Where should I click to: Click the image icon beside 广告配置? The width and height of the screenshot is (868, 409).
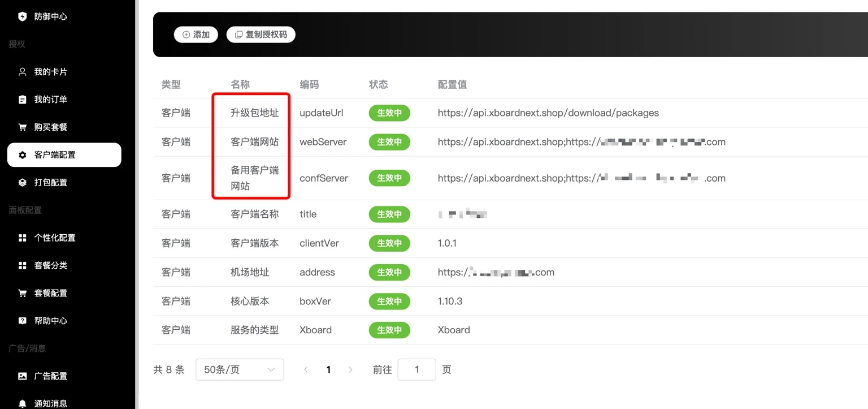pyautogui.click(x=23, y=376)
